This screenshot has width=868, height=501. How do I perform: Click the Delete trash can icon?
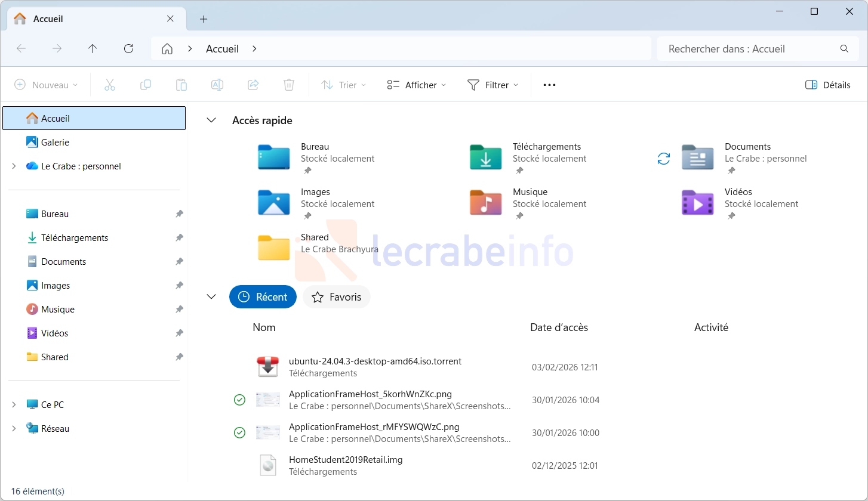[x=289, y=85]
